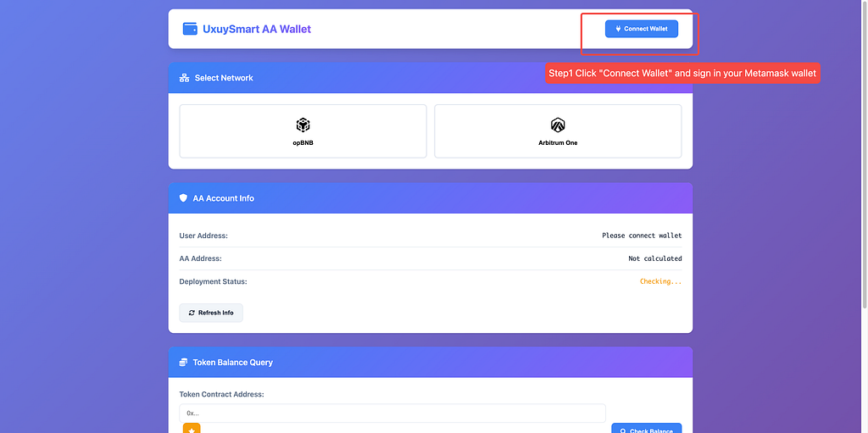Click the User Address label
This screenshot has height=433, width=868.
pyautogui.click(x=203, y=236)
